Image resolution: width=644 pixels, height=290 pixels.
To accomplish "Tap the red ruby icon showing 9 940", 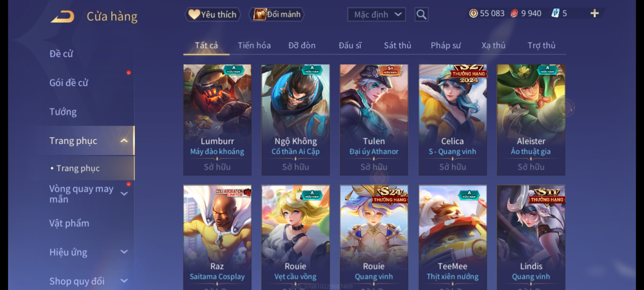I will click(514, 13).
